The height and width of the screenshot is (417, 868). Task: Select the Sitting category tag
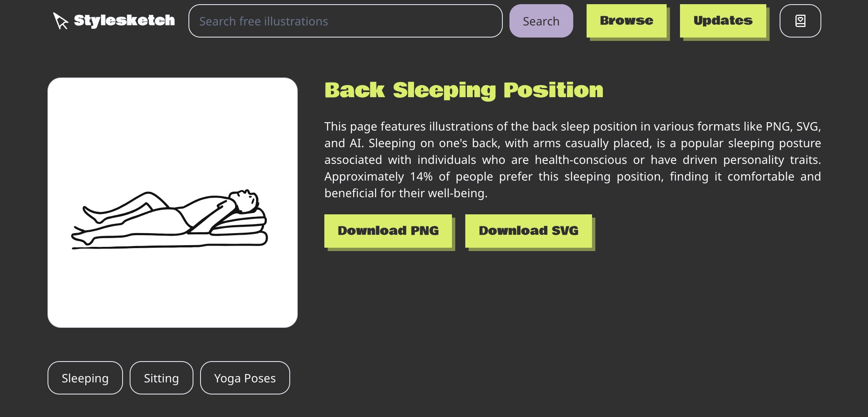[x=161, y=378]
